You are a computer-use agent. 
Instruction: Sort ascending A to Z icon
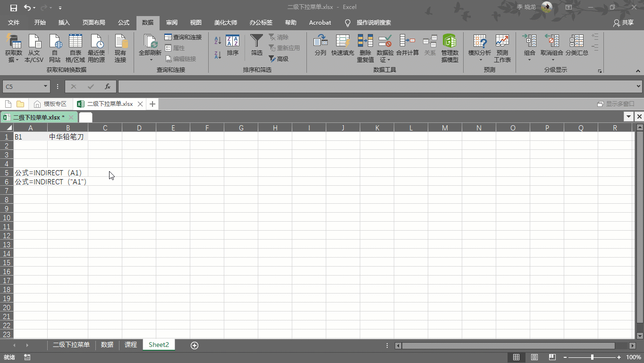(218, 41)
